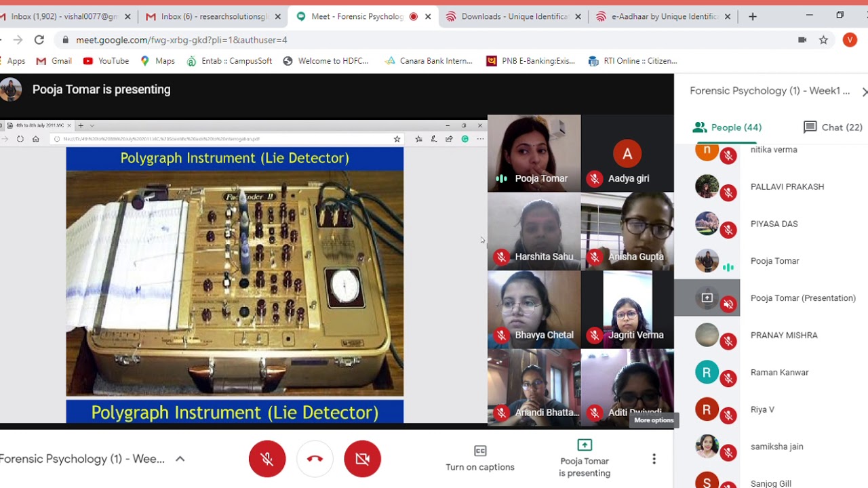Screen dimensions: 868x488
Task: Leave the call with hang-up button
Action: coord(315,459)
